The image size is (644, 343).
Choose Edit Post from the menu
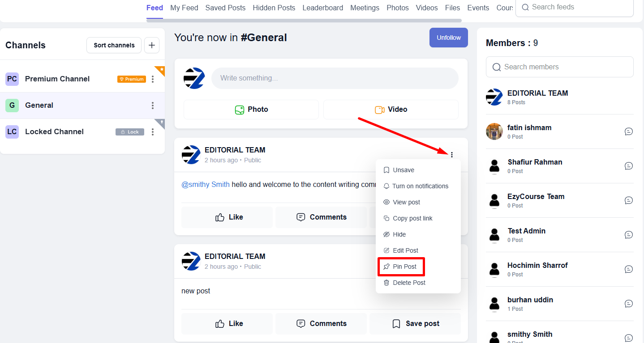(x=418, y=250)
